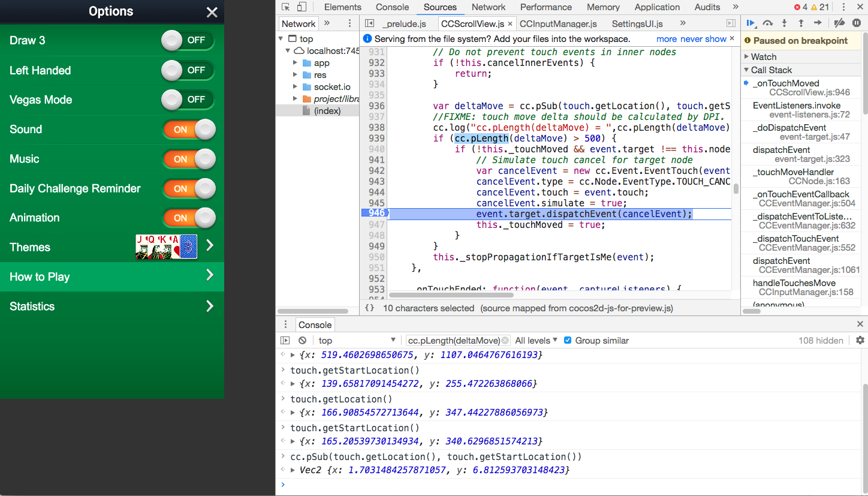The height and width of the screenshot is (496, 868).
Task: Clear the console output
Action: [302, 340]
